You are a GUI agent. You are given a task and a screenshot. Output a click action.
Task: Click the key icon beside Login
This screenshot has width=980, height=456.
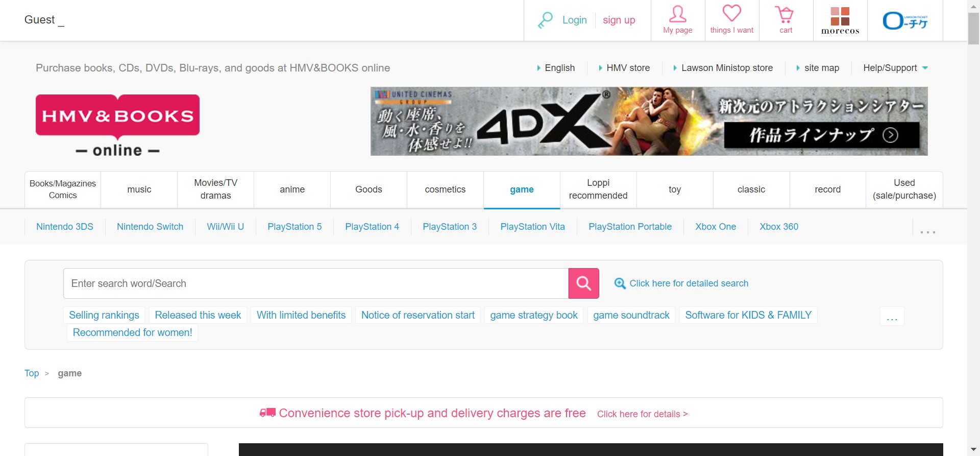point(545,20)
